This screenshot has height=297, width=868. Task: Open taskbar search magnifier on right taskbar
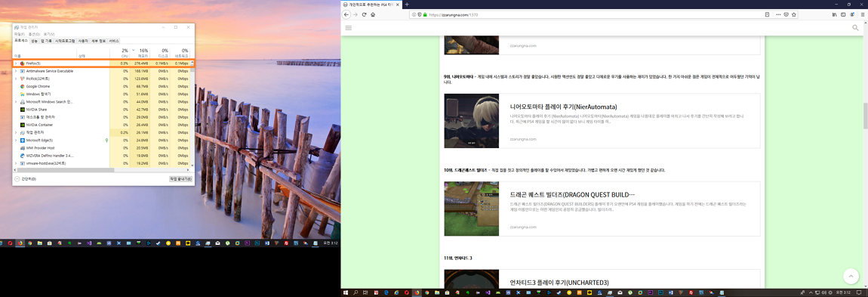(x=356, y=292)
